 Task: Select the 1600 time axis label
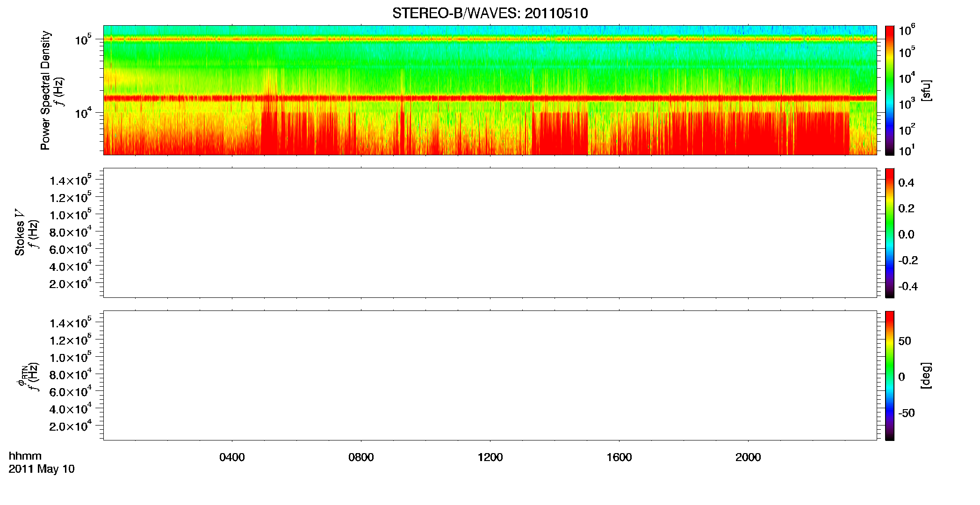619,457
